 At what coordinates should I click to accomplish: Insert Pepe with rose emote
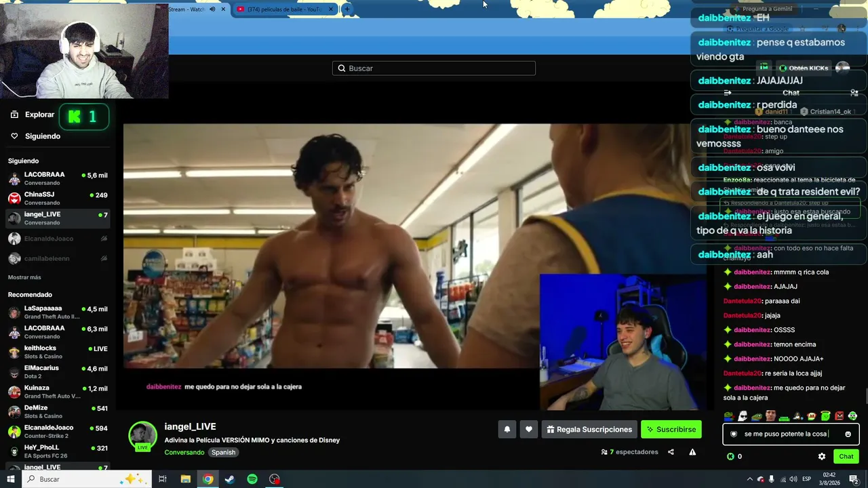(729, 416)
